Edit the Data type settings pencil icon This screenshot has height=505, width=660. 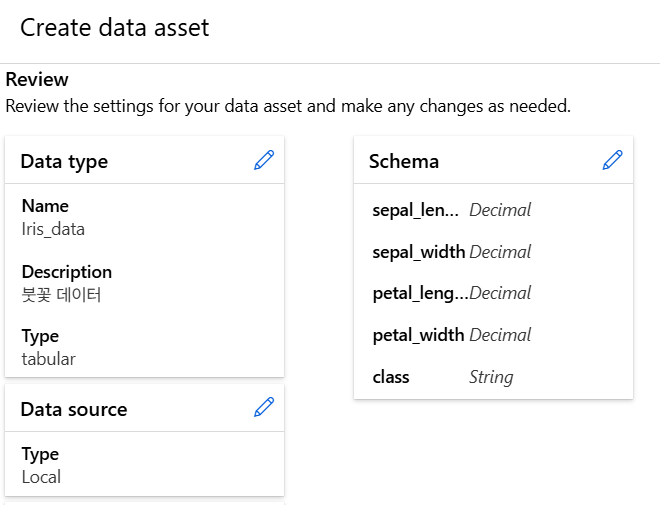(264, 160)
